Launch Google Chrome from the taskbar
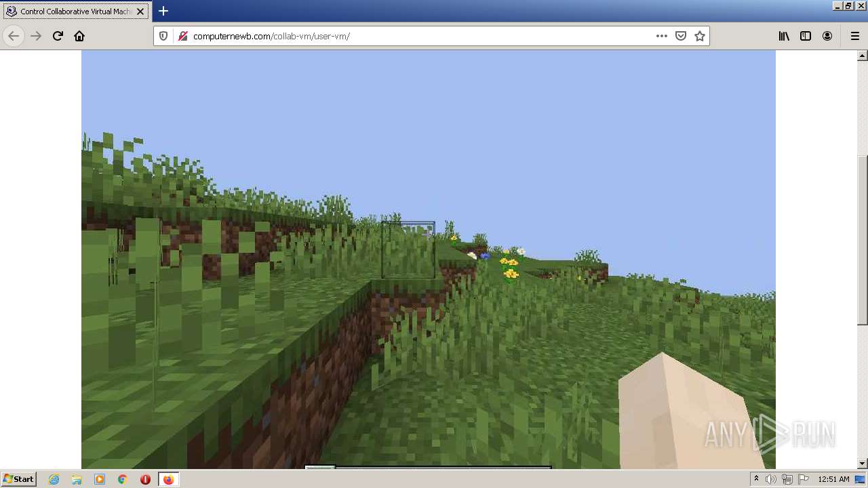Image resolution: width=868 pixels, height=488 pixels. pyautogui.click(x=123, y=479)
